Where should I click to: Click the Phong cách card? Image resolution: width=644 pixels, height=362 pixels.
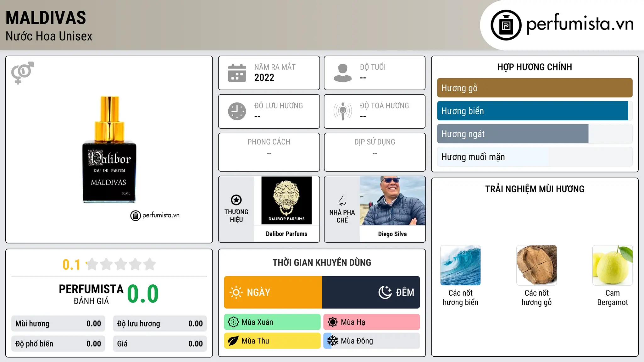[x=269, y=152]
